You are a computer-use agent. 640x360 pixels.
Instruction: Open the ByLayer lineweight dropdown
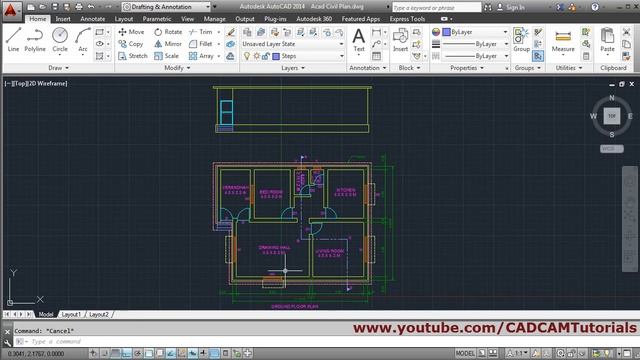coord(476,44)
